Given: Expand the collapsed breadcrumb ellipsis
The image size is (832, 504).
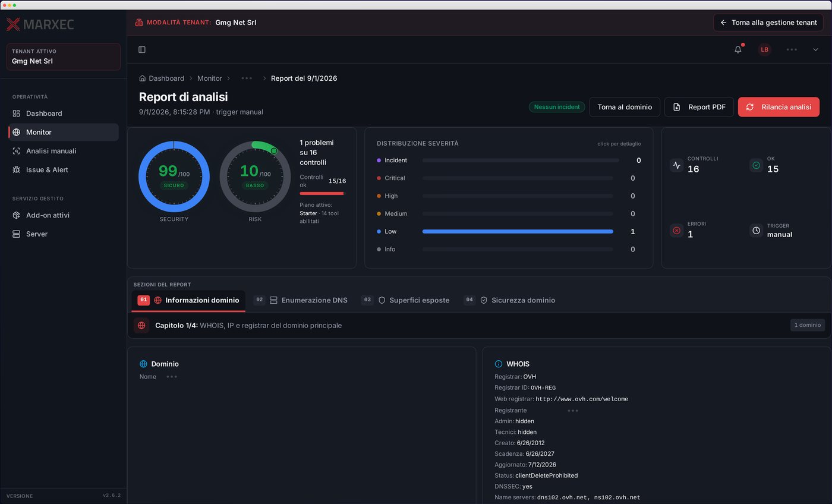Looking at the screenshot, I should coord(247,78).
